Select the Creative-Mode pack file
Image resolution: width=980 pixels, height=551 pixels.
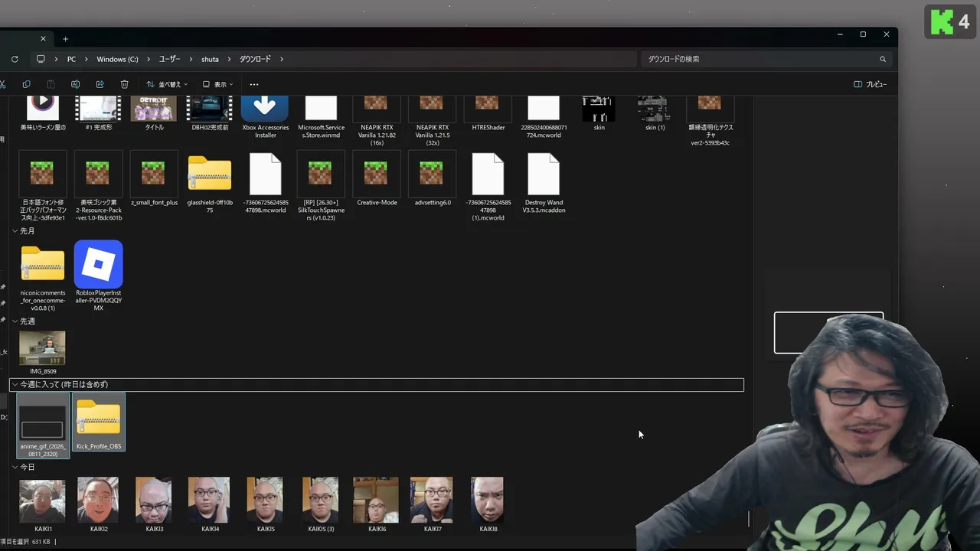376,179
